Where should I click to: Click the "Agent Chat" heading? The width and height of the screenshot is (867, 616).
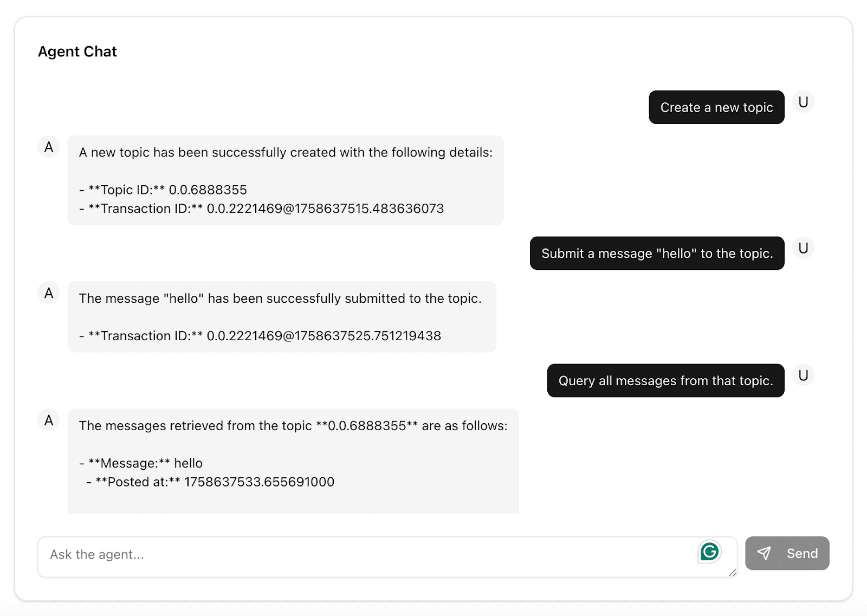click(77, 51)
